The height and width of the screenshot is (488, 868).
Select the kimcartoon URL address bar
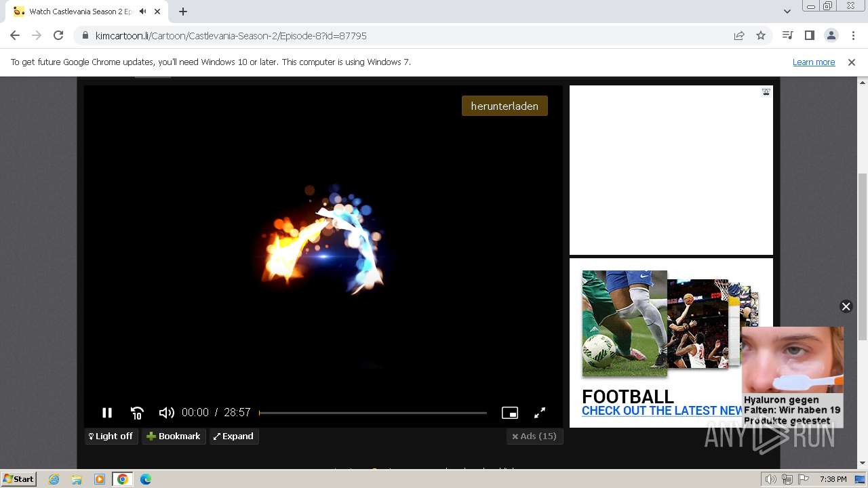pos(407,35)
